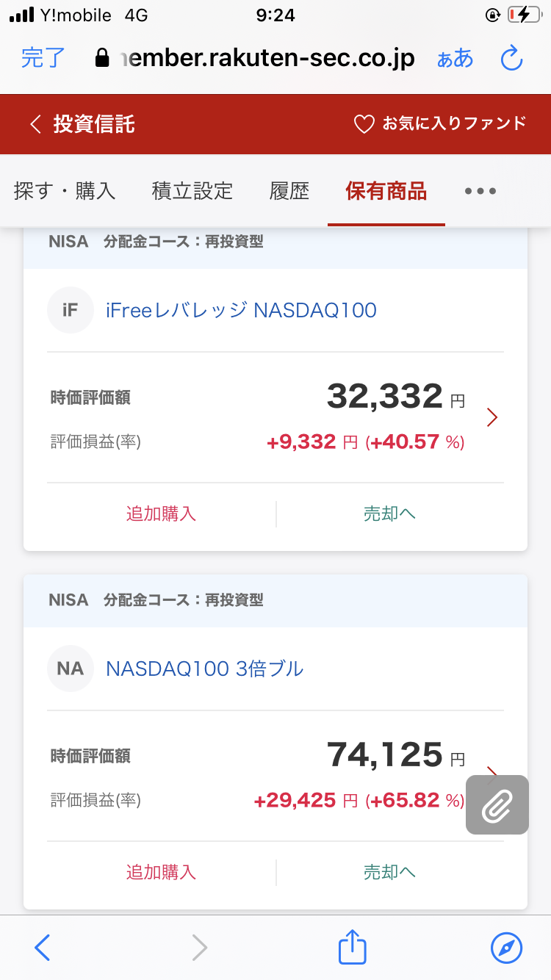
Task: Open the 探す・購入 tab
Action: pyautogui.click(x=65, y=192)
